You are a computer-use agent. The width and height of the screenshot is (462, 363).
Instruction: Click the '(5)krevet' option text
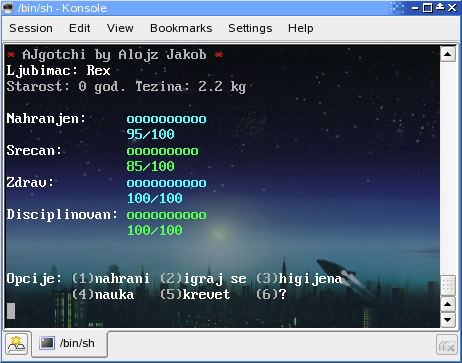click(x=195, y=295)
